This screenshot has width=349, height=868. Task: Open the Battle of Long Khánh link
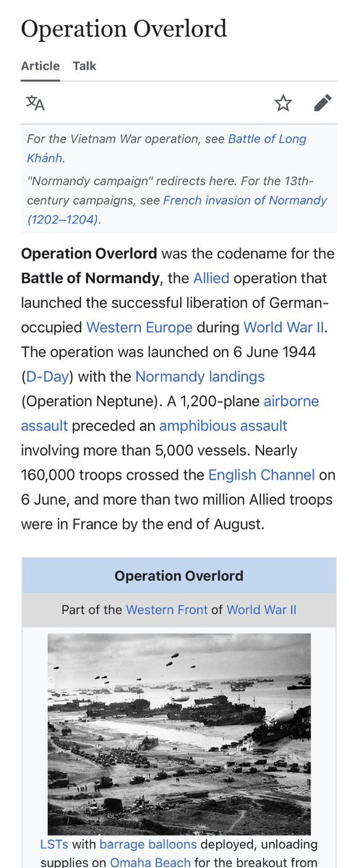[x=167, y=148]
